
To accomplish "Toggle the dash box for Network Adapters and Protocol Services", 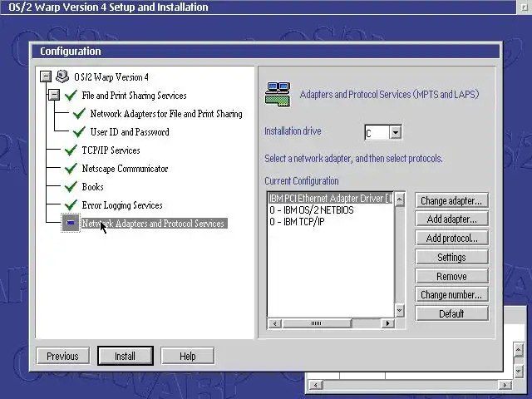I will 71,223.
